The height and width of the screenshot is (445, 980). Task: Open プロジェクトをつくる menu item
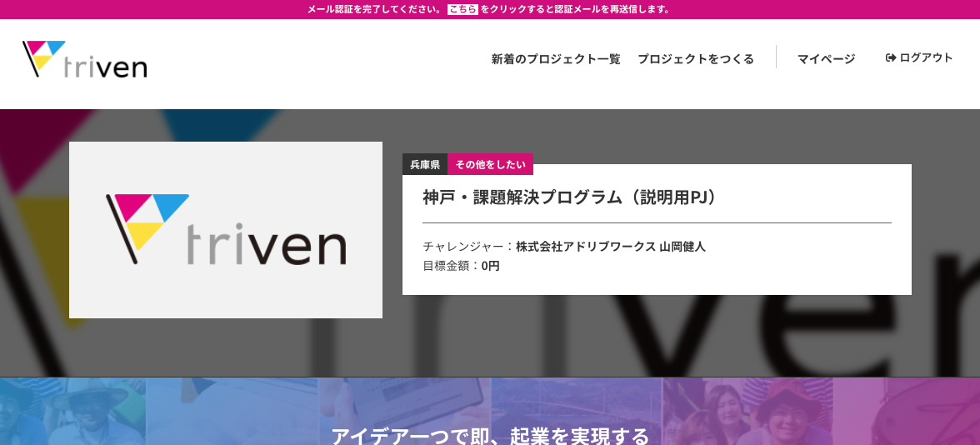(696, 59)
